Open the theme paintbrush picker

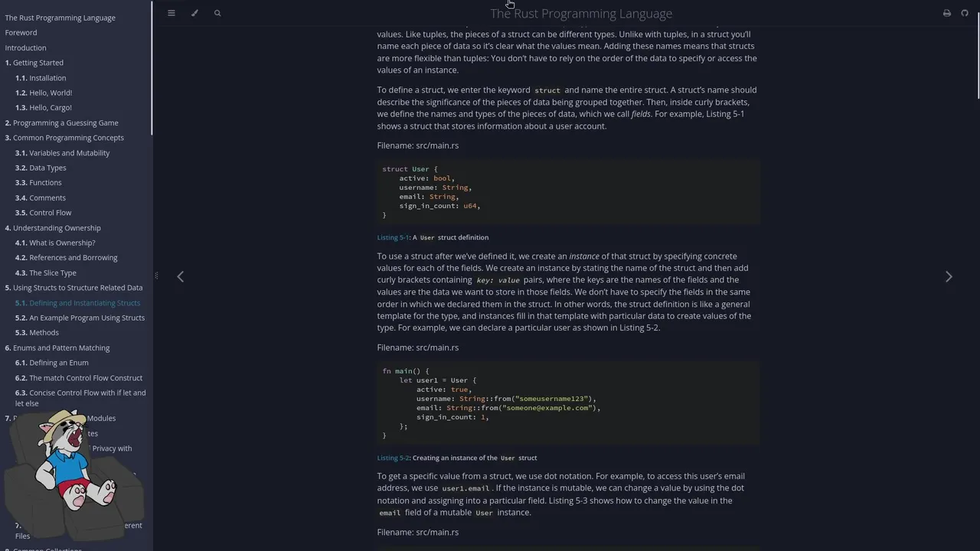click(194, 13)
